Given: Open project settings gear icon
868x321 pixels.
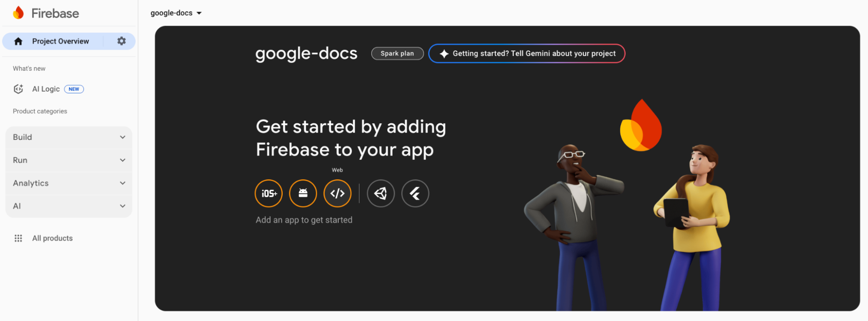Looking at the screenshot, I should 122,41.
